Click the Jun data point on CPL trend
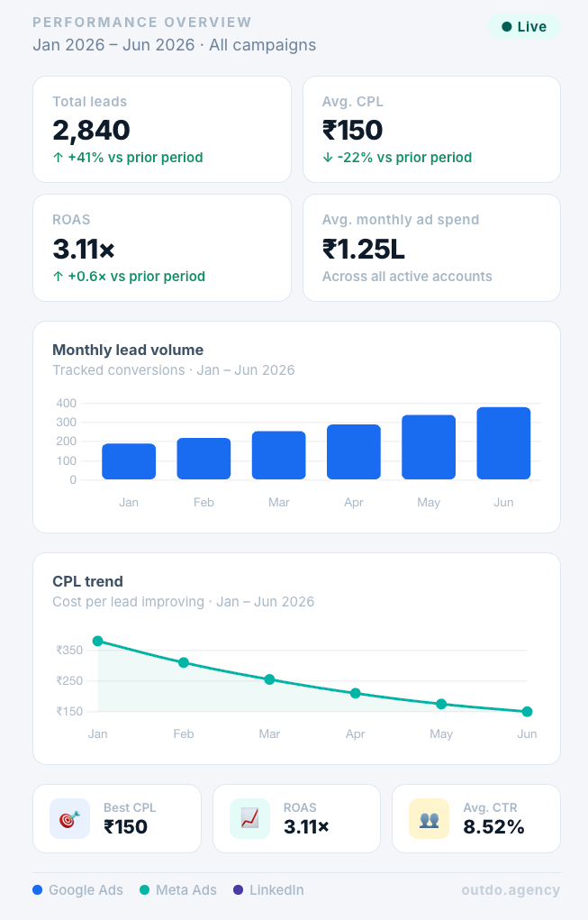The width and height of the screenshot is (588, 920). tap(527, 712)
